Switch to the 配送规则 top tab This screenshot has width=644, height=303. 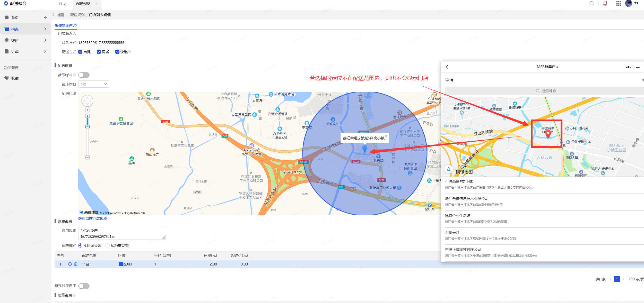coord(83,4)
